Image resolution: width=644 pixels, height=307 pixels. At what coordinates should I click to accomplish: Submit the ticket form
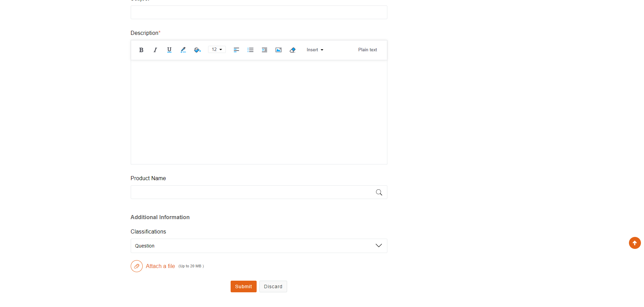[x=243, y=286]
